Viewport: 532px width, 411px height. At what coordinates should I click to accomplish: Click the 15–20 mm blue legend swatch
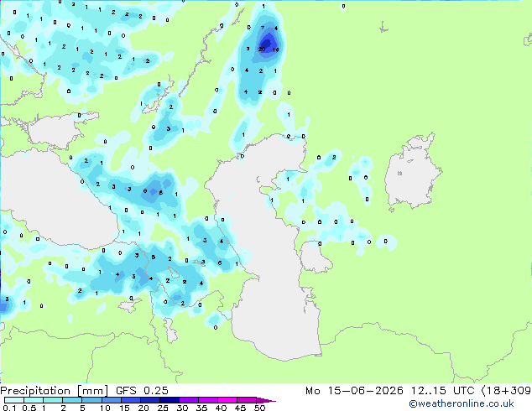coord(130,400)
